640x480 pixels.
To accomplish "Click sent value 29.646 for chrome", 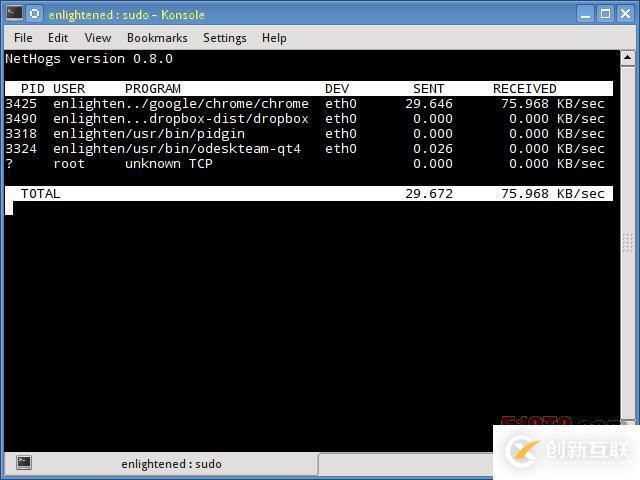I will tap(429, 104).
